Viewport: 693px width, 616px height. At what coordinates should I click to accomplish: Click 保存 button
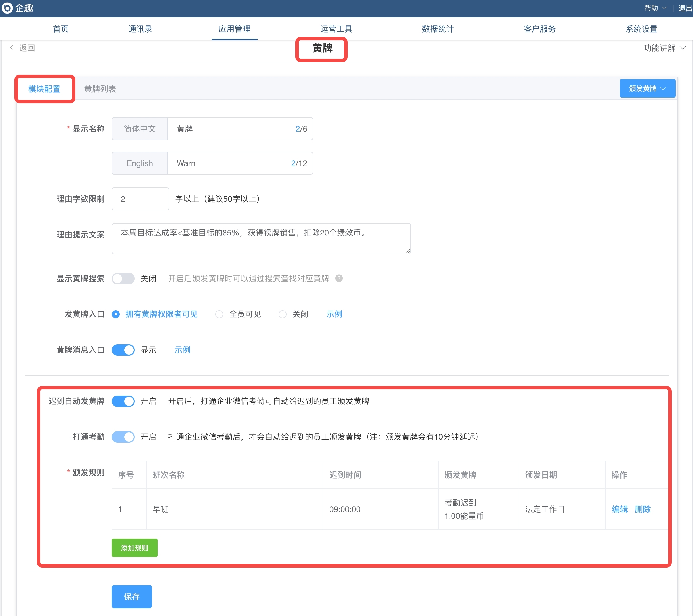(132, 596)
